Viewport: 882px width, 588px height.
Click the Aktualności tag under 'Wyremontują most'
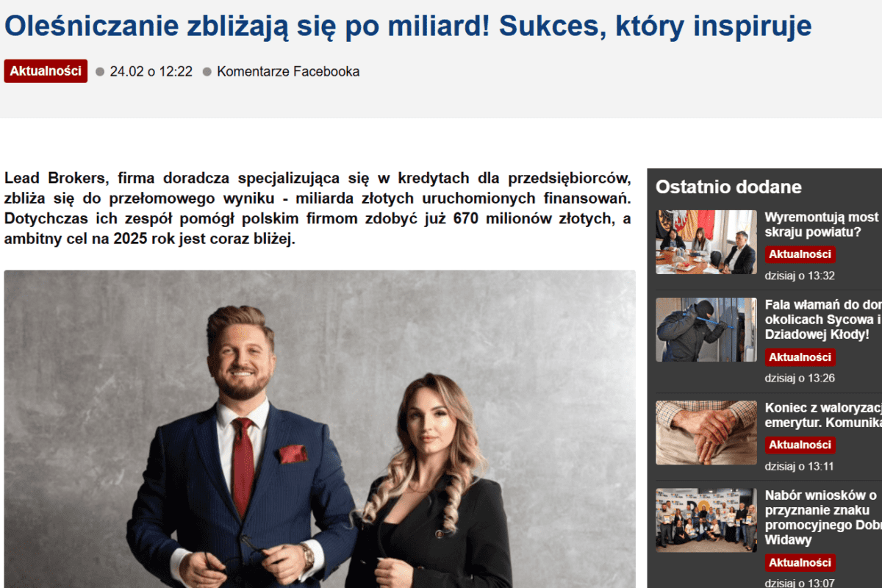coord(800,254)
